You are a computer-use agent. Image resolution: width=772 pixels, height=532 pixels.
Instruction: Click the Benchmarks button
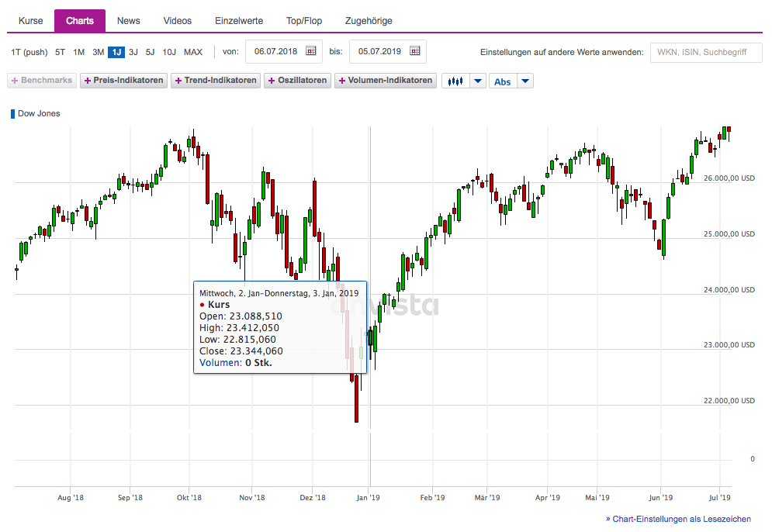coord(42,81)
